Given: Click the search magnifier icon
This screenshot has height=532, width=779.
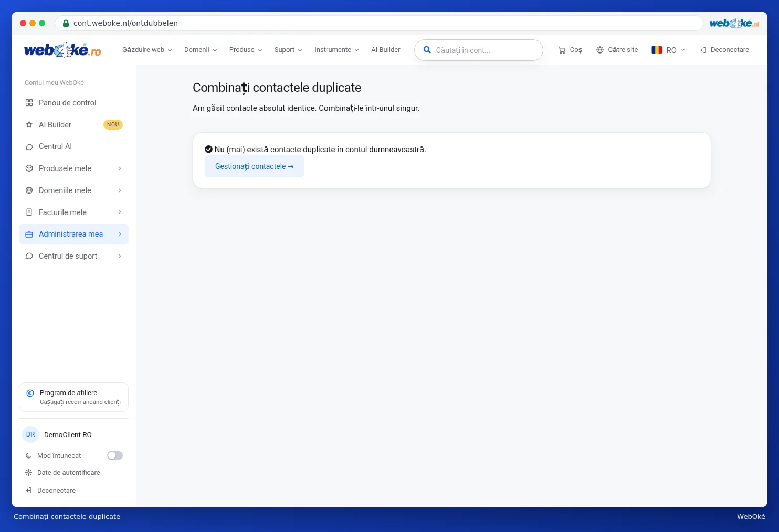Looking at the screenshot, I should click(x=427, y=50).
